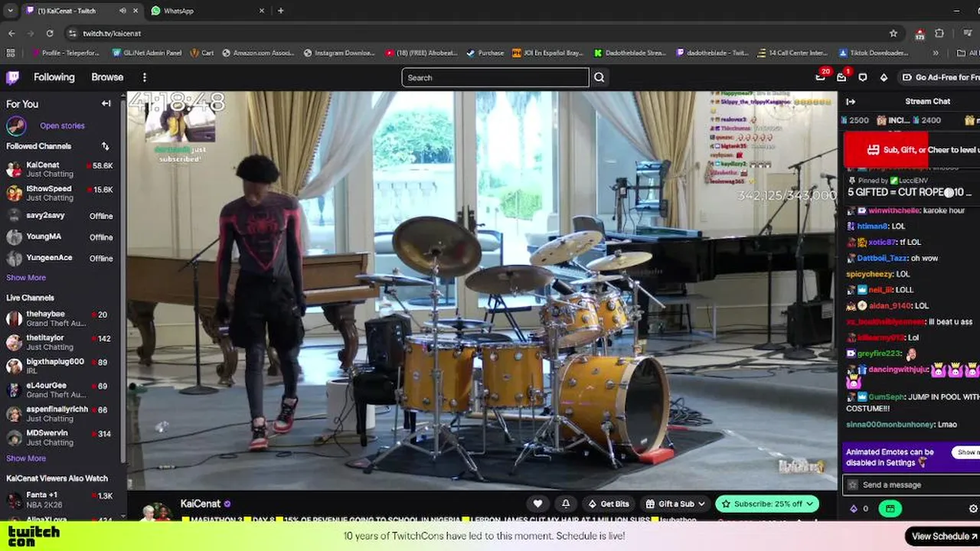Image resolution: width=980 pixels, height=551 pixels.
Task: Select YungeenAce offline channel
Action: tap(60, 259)
